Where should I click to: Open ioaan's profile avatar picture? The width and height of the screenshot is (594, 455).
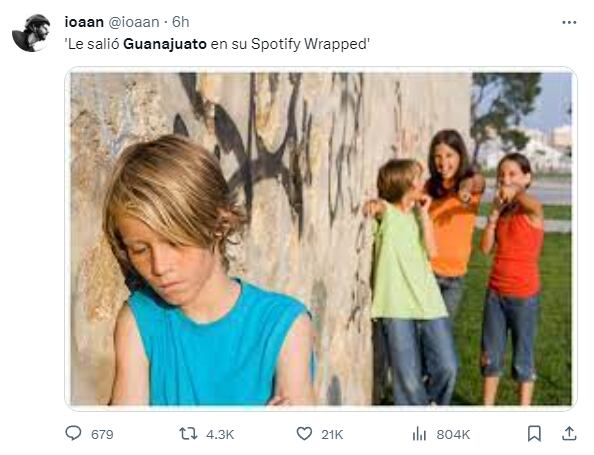tap(31, 33)
